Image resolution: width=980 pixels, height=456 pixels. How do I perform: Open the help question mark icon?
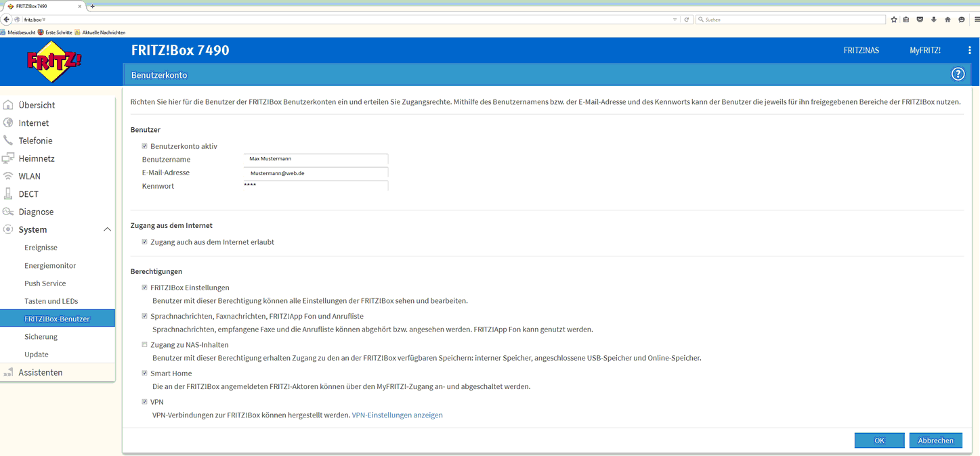(x=958, y=74)
